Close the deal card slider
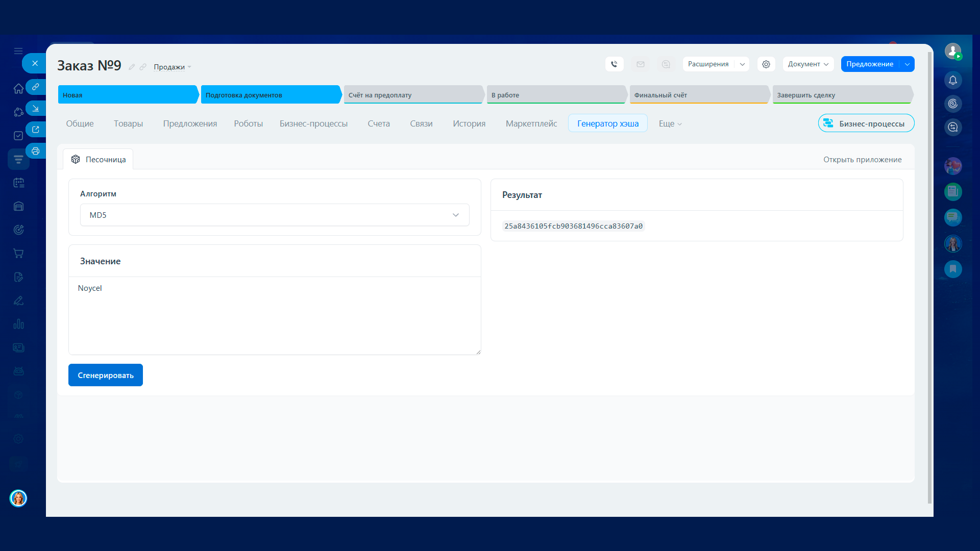Image resolution: width=980 pixels, height=551 pixels. (x=35, y=63)
